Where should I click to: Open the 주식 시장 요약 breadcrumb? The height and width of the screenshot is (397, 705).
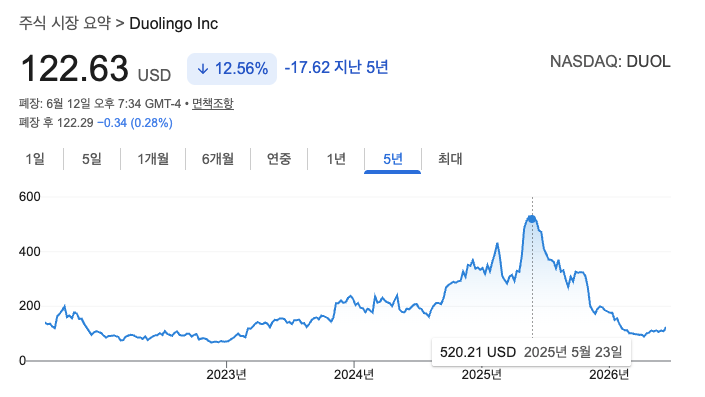click(x=64, y=23)
